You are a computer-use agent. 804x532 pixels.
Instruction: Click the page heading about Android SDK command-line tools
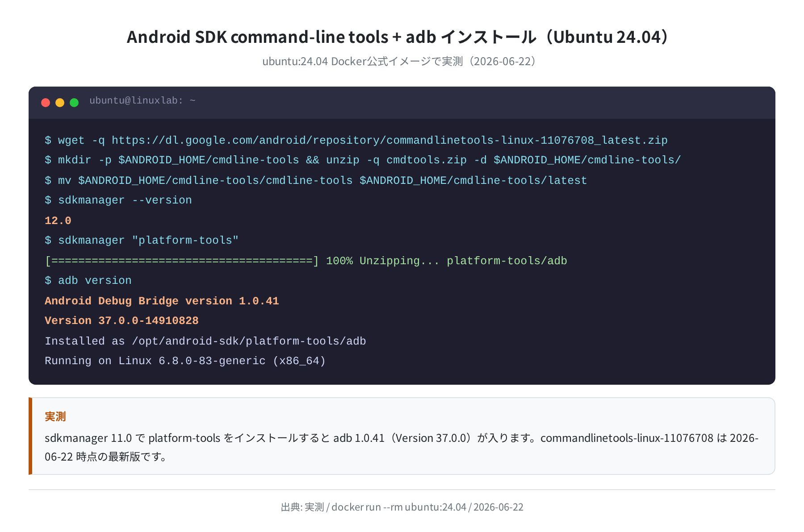click(398, 37)
